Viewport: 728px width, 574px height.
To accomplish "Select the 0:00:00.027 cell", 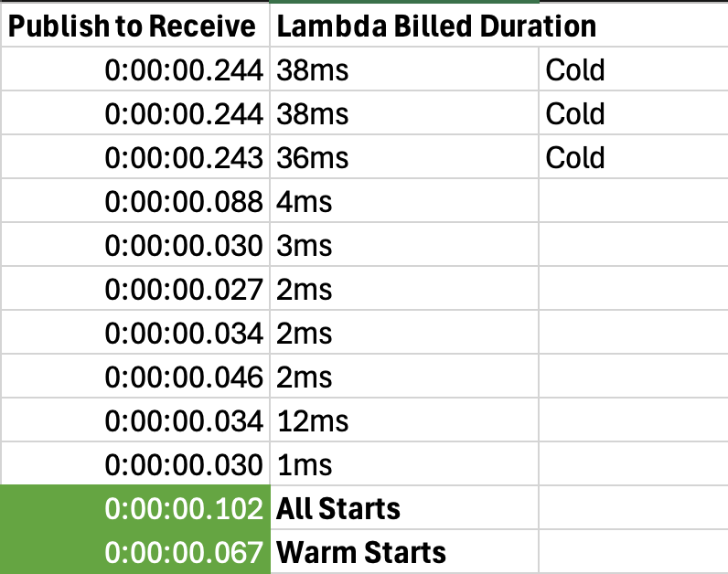I will click(185, 290).
